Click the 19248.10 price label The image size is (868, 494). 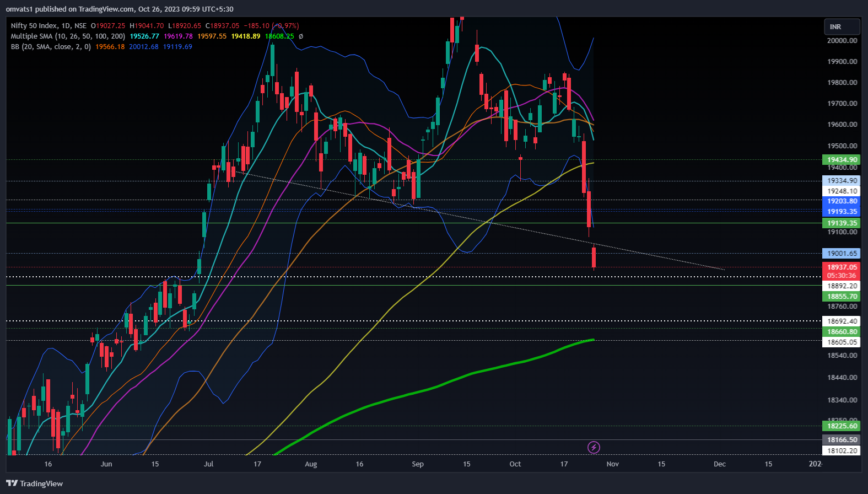tap(842, 191)
